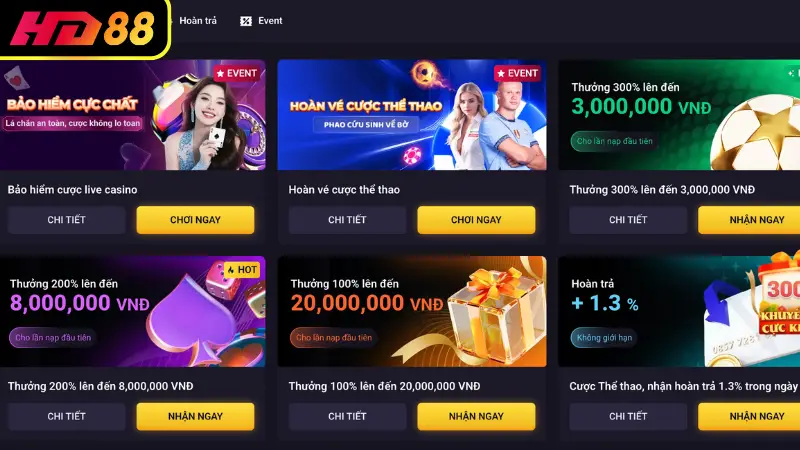Image resolution: width=800 pixels, height=450 pixels.
Task: Click the HD88 logo
Action: [83, 29]
